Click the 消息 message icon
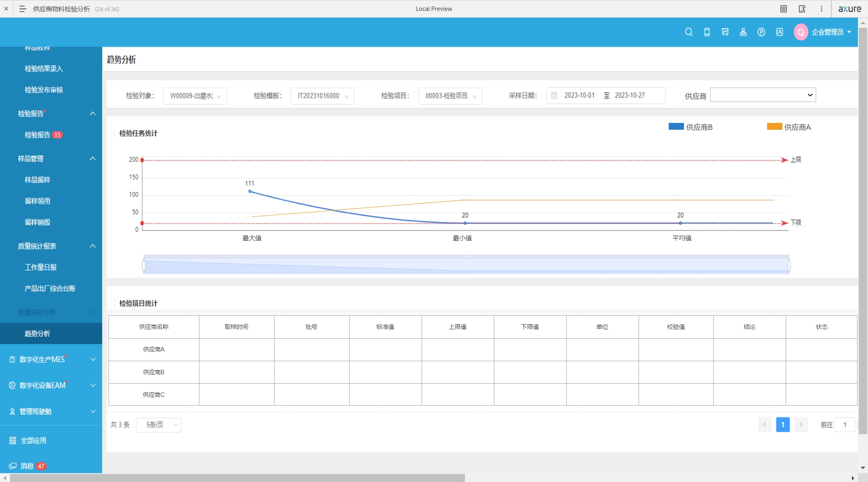868x482 pixels. 12,466
